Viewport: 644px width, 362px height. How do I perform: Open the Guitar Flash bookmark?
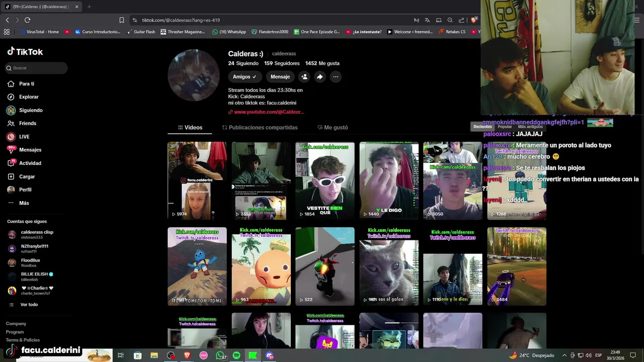pyautogui.click(x=141, y=32)
